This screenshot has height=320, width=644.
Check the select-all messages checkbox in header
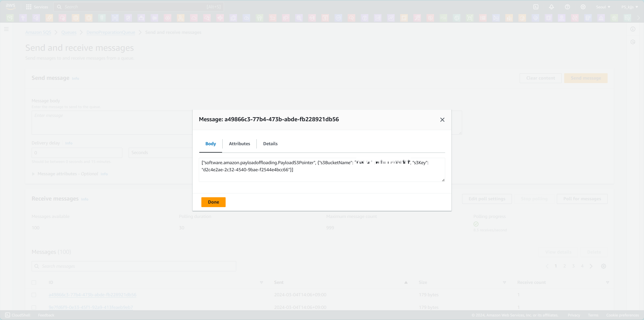34,282
